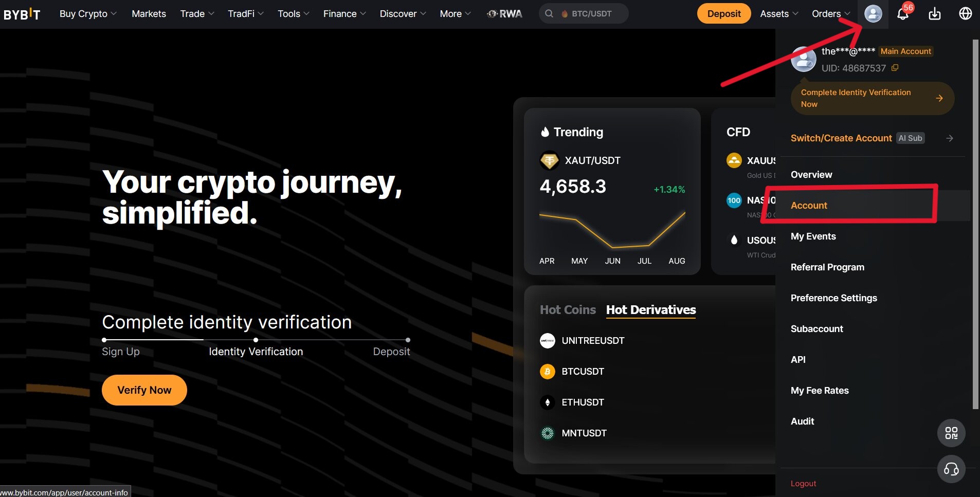Click the UID: 48687537 text
980x497 pixels.
(x=854, y=68)
